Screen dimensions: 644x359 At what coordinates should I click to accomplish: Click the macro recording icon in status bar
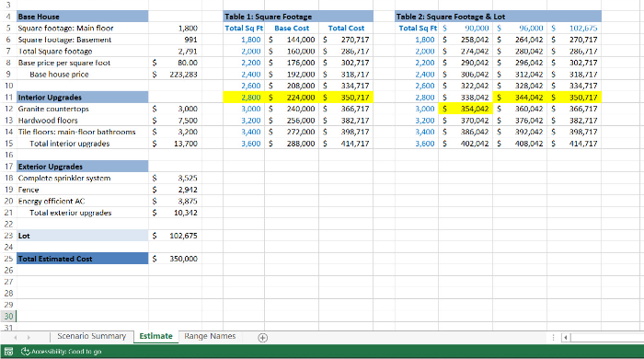click(x=8, y=352)
